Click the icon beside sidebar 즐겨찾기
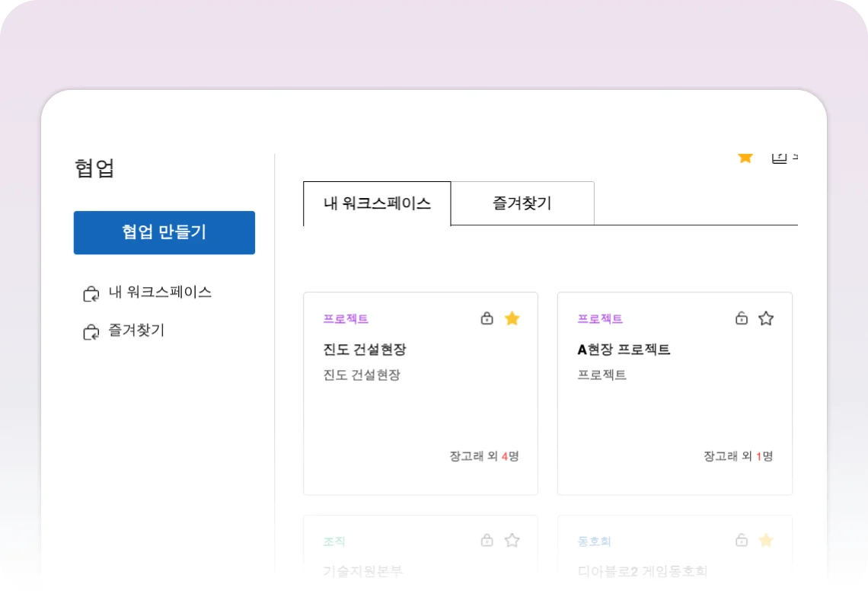Image resolution: width=868 pixels, height=594 pixels. click(x=91, y=331)
